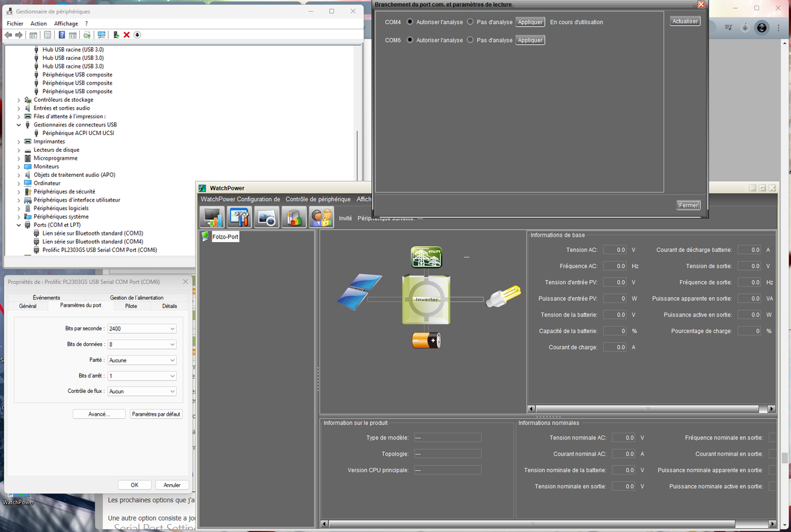
Task: Select Pas d'analyse for COM6
Action: tap(470, 40)
